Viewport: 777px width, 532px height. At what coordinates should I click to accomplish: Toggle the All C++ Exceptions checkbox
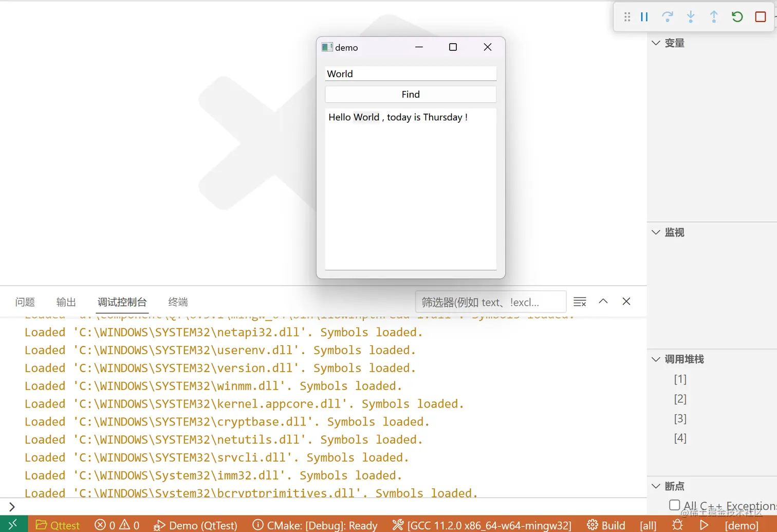click(674, 505)
